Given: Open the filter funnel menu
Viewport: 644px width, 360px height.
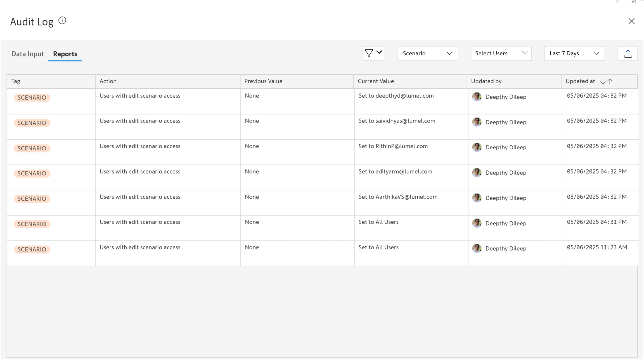Looking at the screenshot, I should [x=373, y=53].
